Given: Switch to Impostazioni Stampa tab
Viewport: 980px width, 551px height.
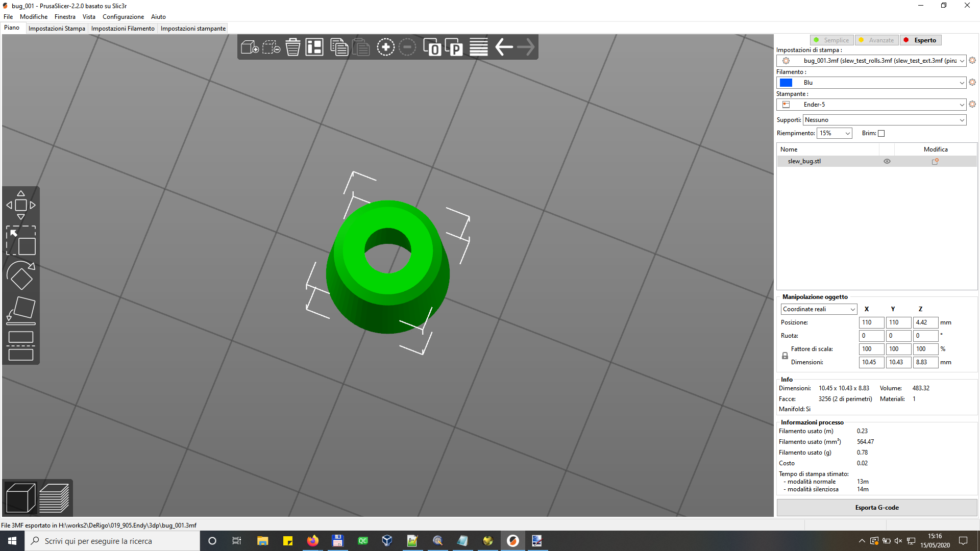Looking at the screenshot, I should point(57,29).
